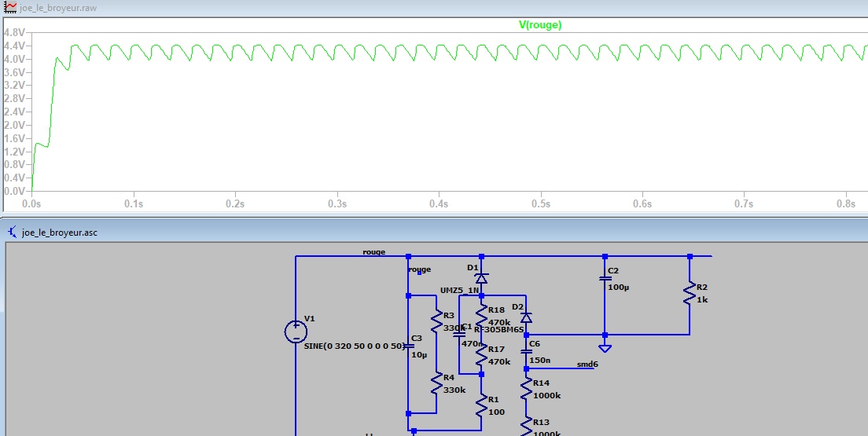Click the ground symbol under C2
Screen dimensions: 868x436
605,347
